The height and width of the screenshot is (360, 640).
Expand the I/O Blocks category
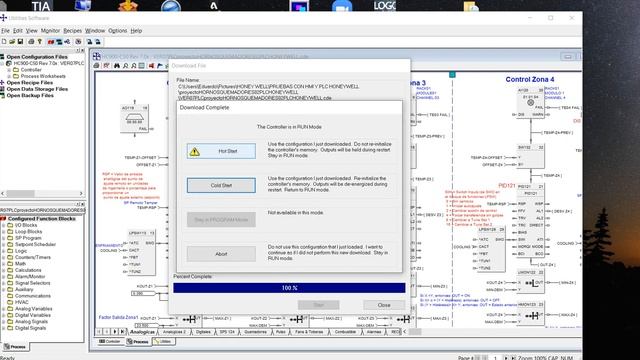tap(4, 225)
